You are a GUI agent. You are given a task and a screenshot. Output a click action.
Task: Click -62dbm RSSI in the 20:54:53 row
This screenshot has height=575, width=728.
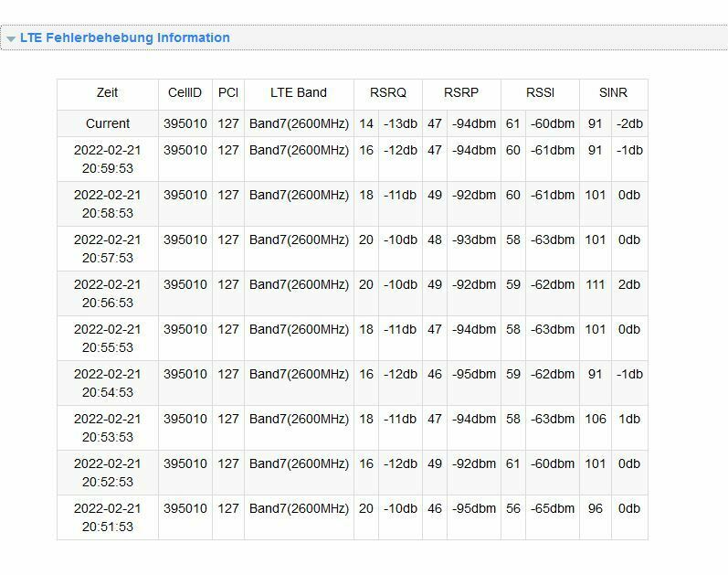click(x=553, y=374)
